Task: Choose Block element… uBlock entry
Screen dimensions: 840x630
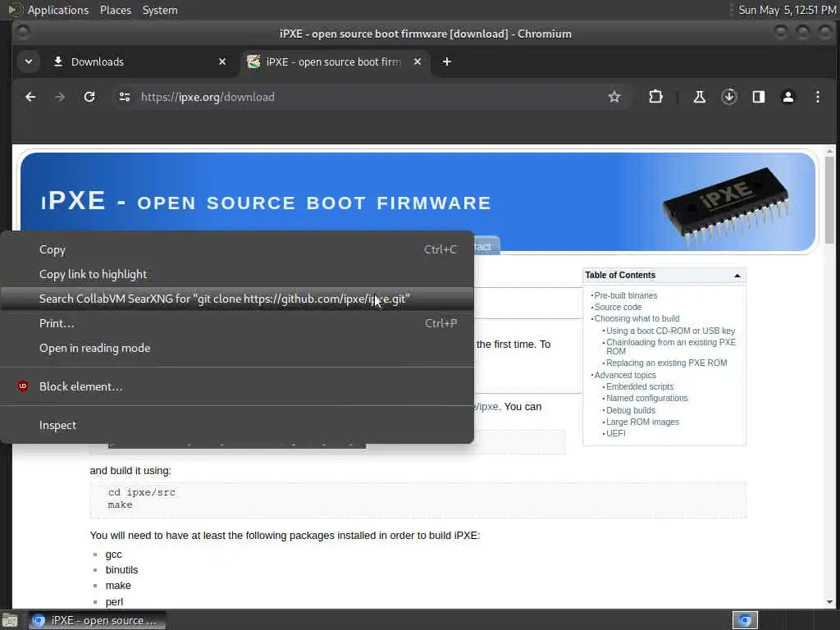Action: tap(237, 387)
